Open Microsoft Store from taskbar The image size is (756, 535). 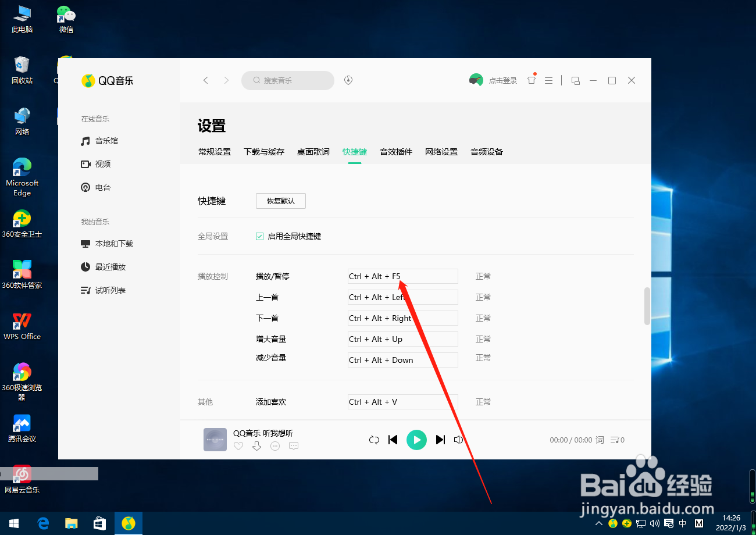tap(99, 523)
